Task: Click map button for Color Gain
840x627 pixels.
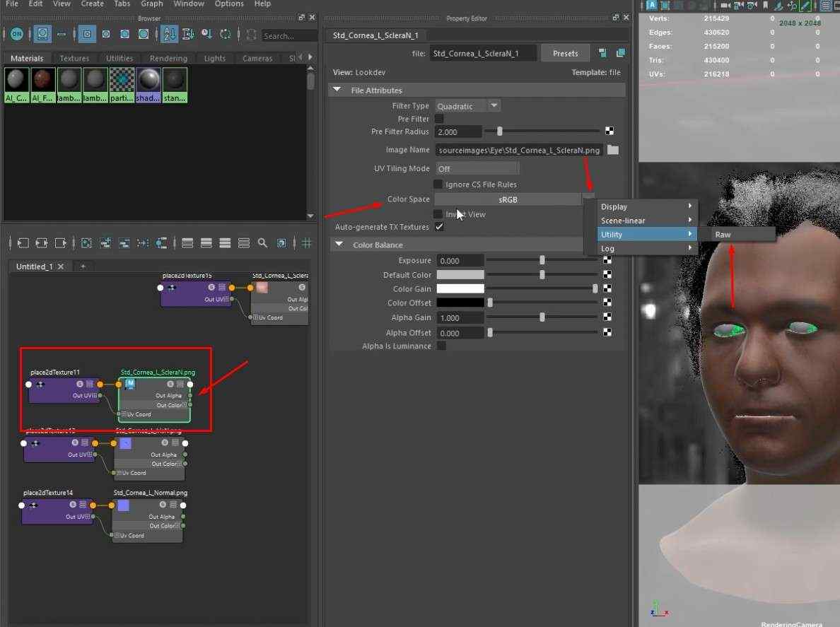Action: point(607,288)
